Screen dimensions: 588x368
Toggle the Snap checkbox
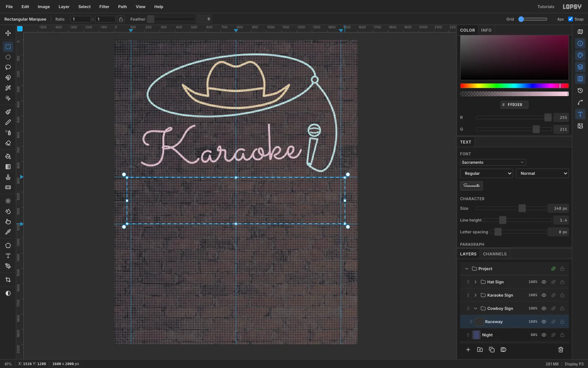pos(570,19)
